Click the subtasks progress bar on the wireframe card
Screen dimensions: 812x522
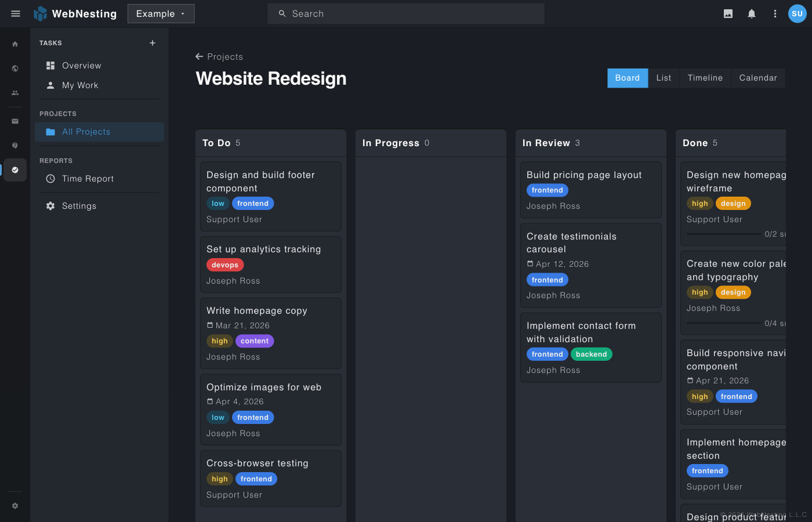[x=723, y=234]
